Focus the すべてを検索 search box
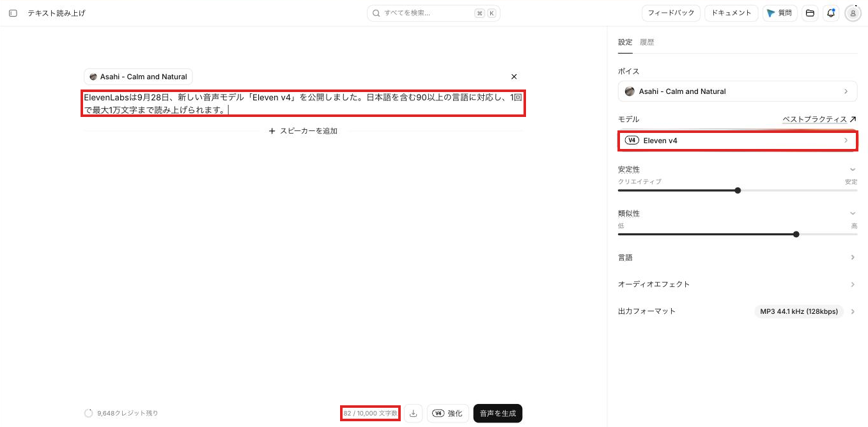Image resolution: width=868 pixels, height=427 pixels. click(x=433, y=13)
